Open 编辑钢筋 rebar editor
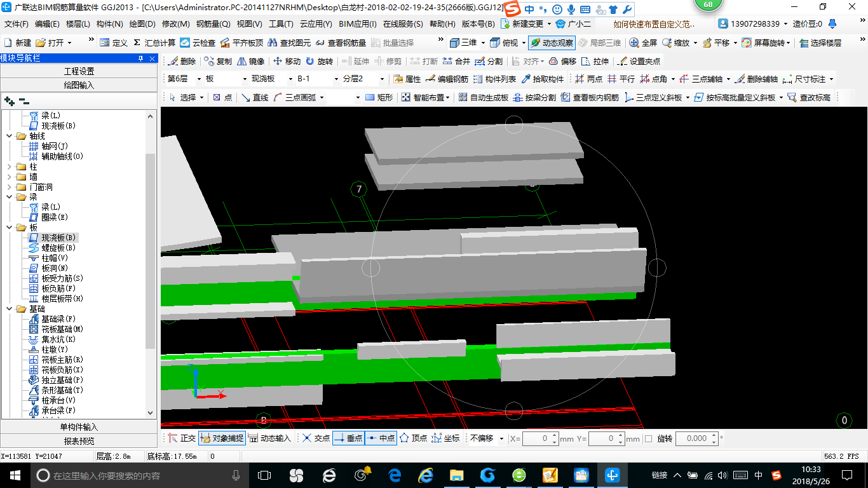Image resolution: width=868 pixels, height=488 pixels. point(447,79)
